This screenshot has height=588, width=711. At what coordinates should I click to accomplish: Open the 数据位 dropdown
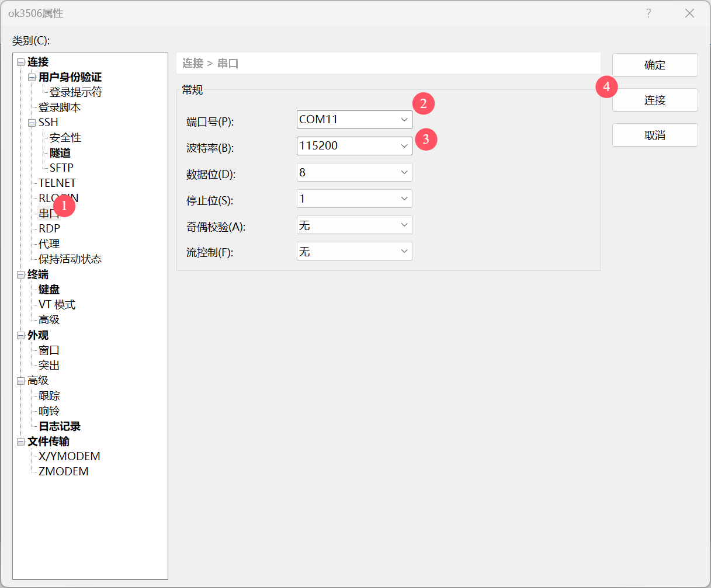click(355, 172)
